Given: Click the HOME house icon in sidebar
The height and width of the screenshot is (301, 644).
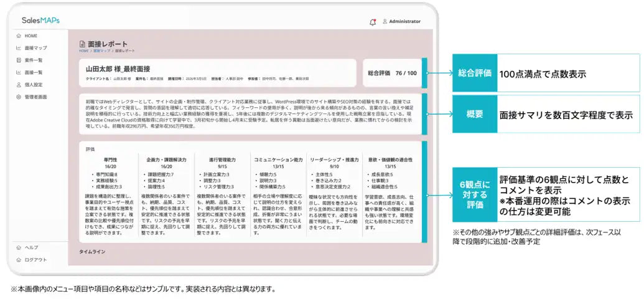Looking at the screenshot, I should point(19,36).
